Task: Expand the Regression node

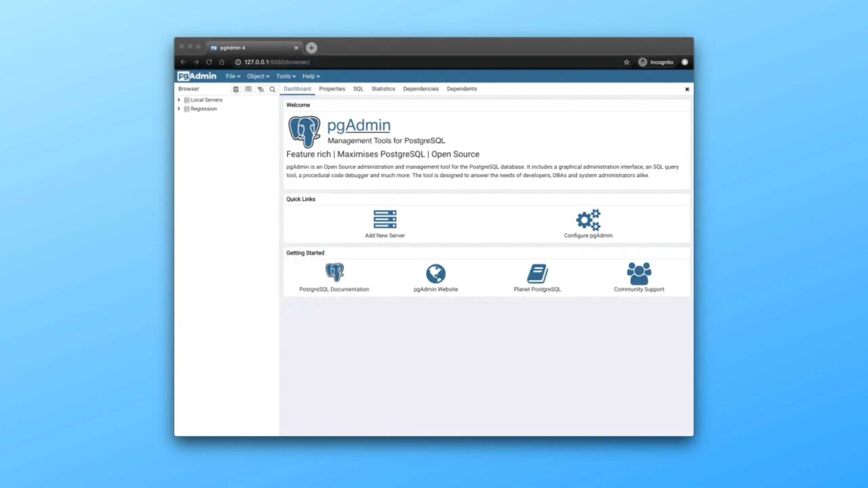Action: (179, 108)
